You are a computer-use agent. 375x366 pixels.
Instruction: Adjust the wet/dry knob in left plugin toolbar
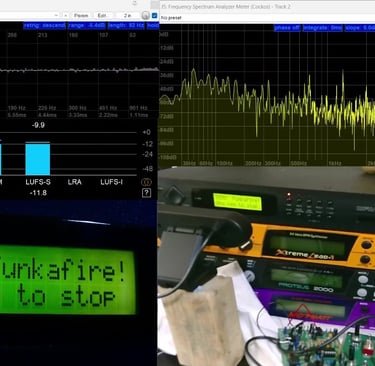click(146, 16)
